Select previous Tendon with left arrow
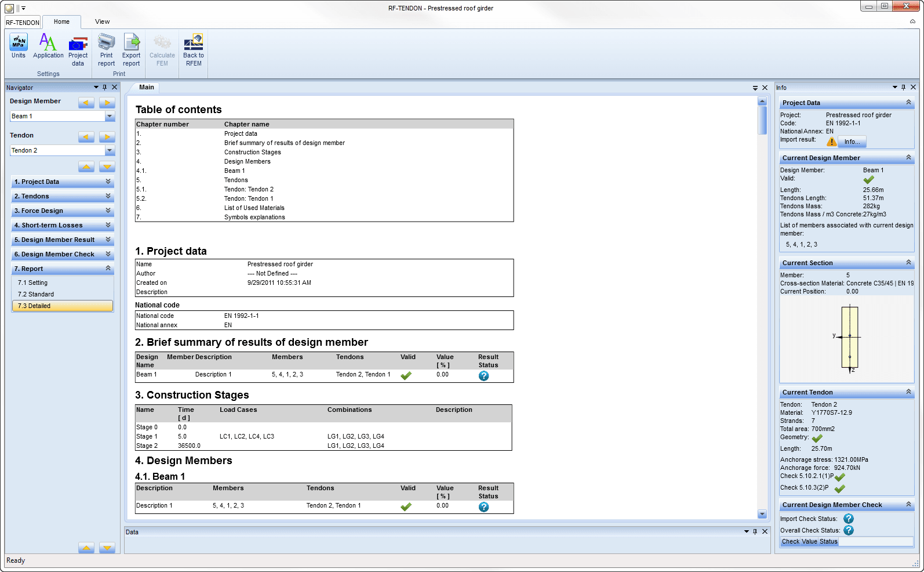Screen dimensions: 924x572 pyautogui.click(x=86, y=137)
